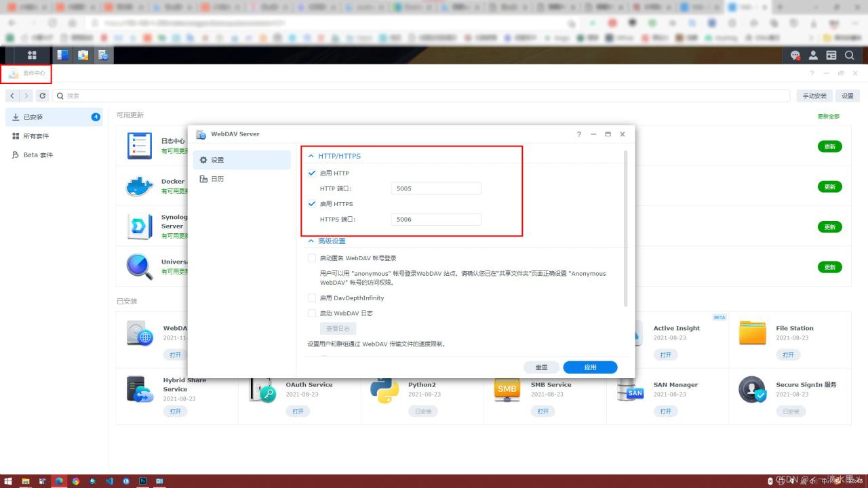Screen dimensions: 868x488
Task: Open Visual Studio Code from taskbar
Action: point(109,481)
